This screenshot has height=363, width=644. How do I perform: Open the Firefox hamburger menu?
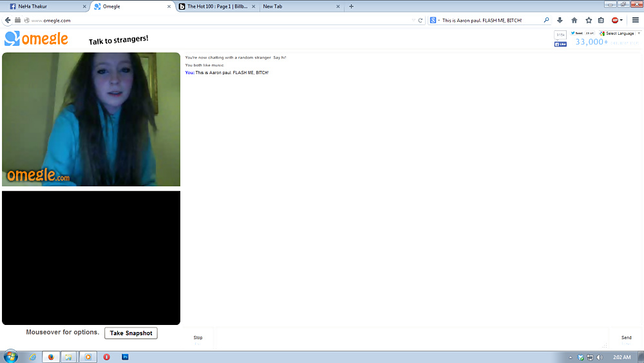pyautogui.click(x=636, y=20)
